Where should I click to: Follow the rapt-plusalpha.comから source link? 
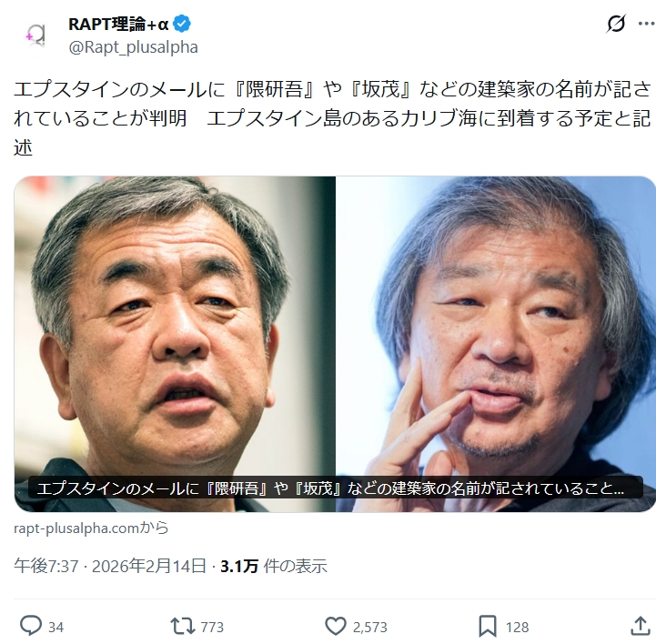point(91,528)
